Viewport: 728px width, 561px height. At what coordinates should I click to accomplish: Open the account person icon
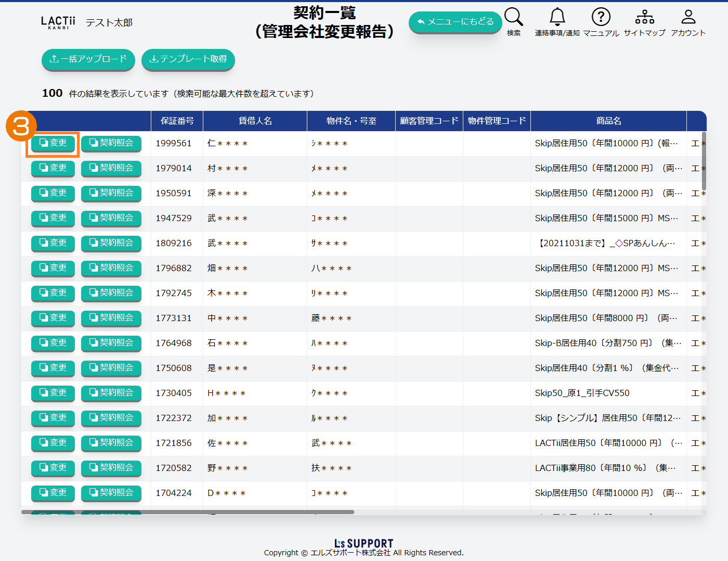(x=688, y=17)
